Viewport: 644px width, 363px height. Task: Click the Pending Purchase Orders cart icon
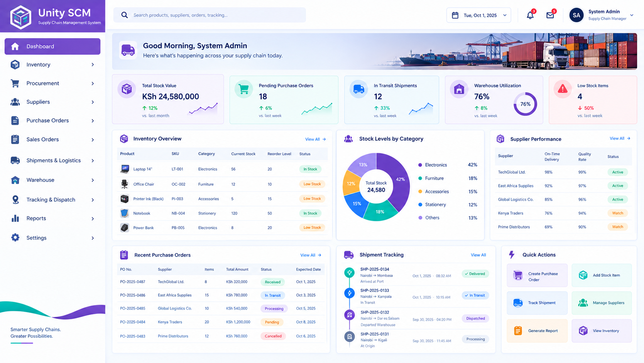[243, 89]
